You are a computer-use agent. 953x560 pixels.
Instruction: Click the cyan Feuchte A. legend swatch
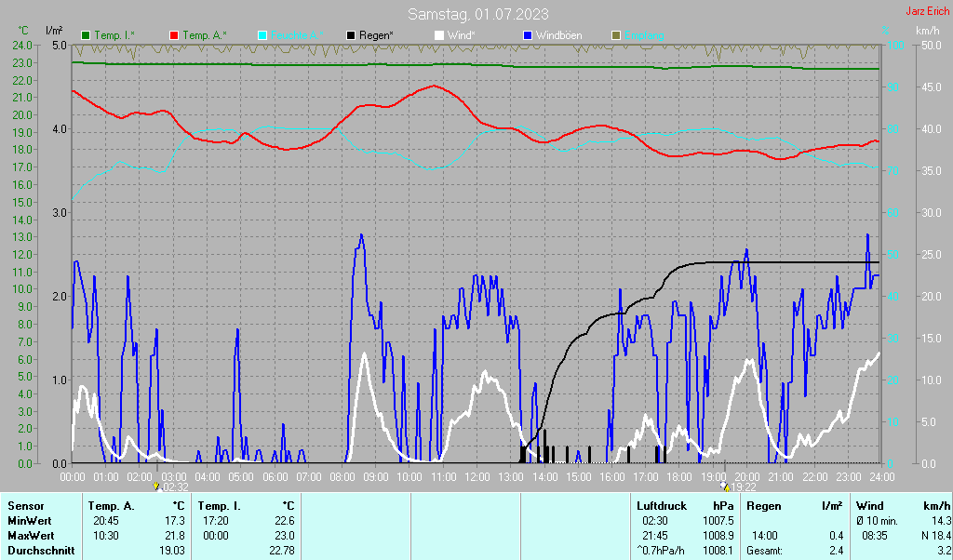coord(262,36)
